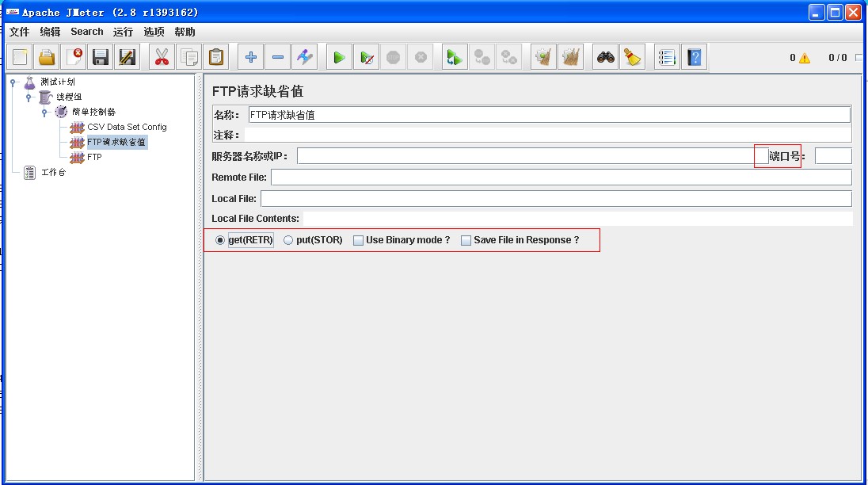Open the 帮助 menu
Screen dimensions: 868x485
pos(185,32)
